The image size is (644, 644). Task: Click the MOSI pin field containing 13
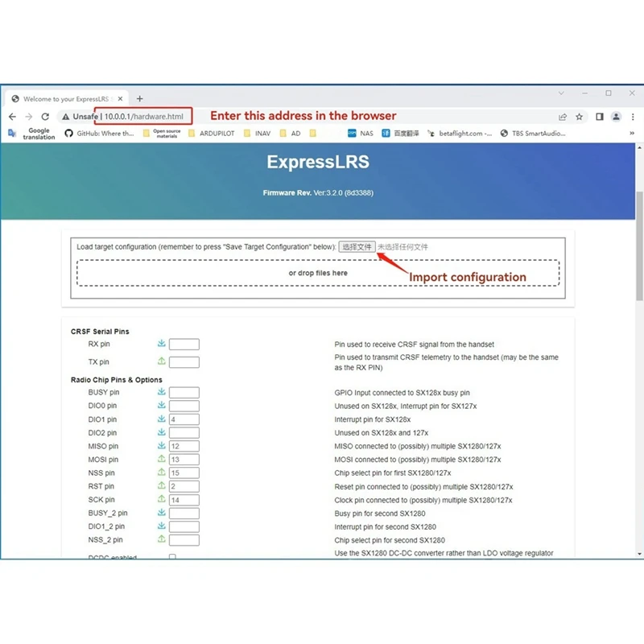pyautogui.click(x=184, y=460)
